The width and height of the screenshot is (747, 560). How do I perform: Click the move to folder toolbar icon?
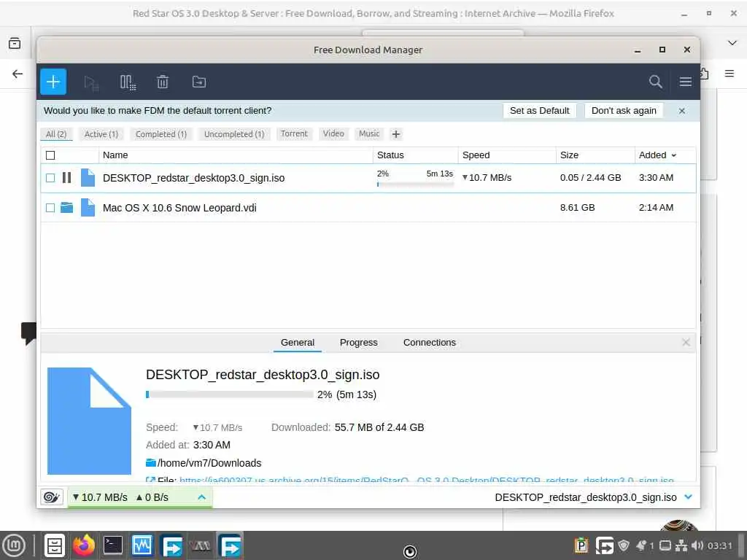point(198,82)
